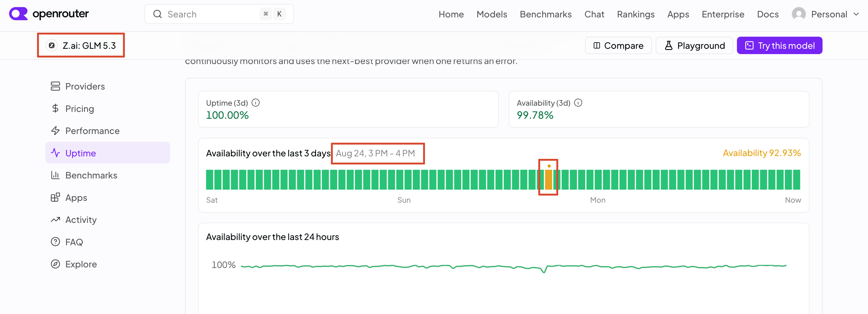Image resolution: width=868 pixels, height=314 pixels.
Task: Click Try this model button
Action: point(779,45)
